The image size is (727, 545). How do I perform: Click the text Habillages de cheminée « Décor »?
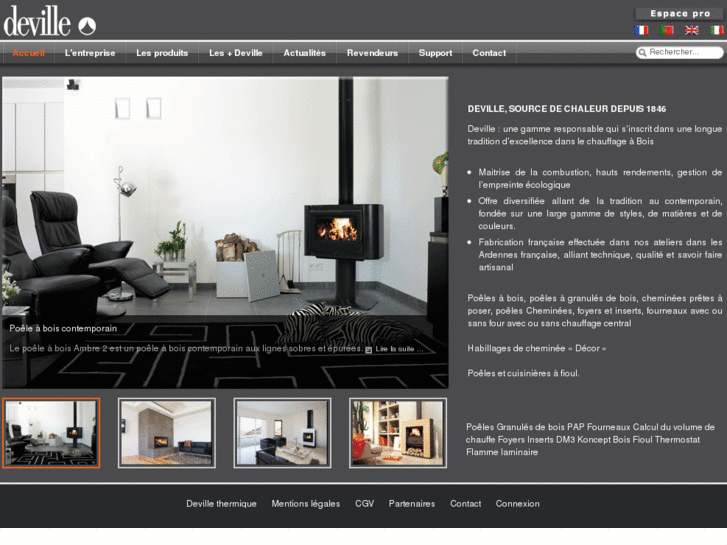(536, 348)
